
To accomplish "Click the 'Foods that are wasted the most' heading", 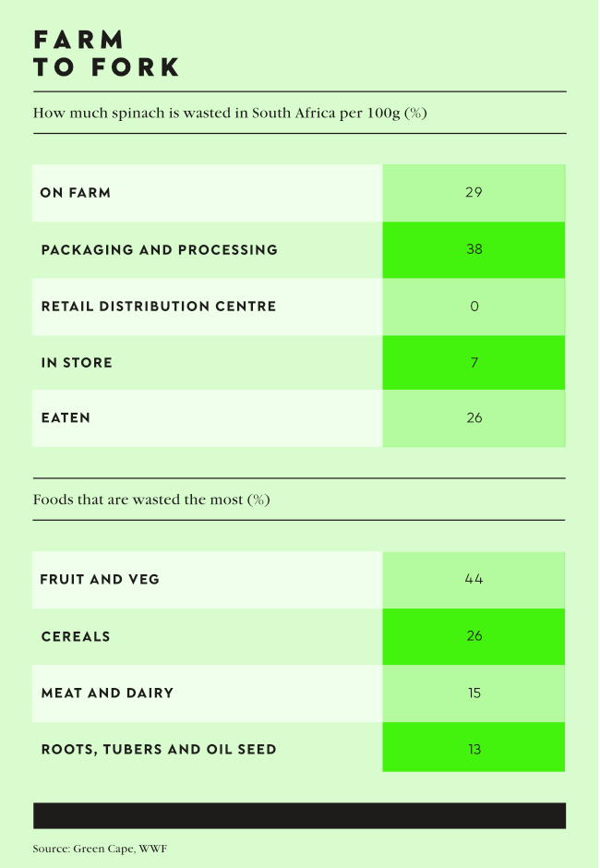I will pos(151,500).
